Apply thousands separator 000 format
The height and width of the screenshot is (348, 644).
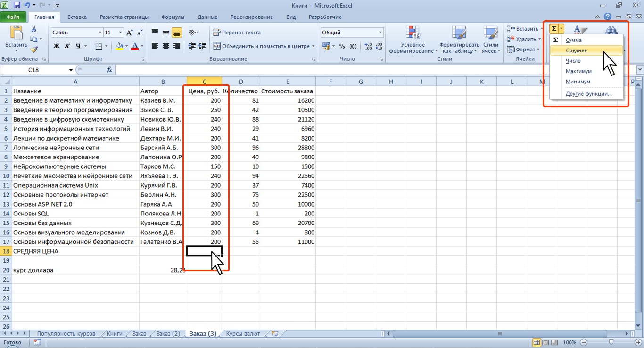coord(353,46)
